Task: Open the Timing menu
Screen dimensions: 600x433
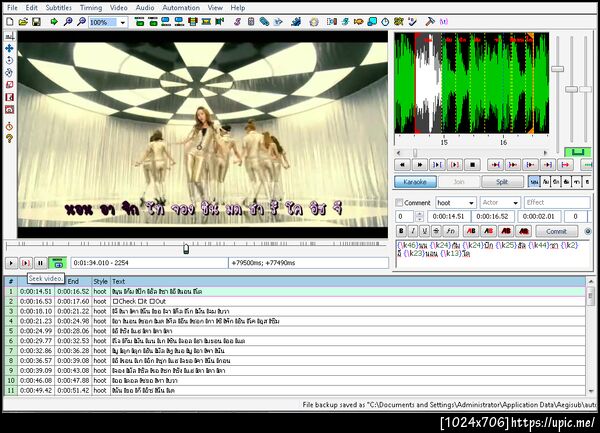Action: pos(91,8)
